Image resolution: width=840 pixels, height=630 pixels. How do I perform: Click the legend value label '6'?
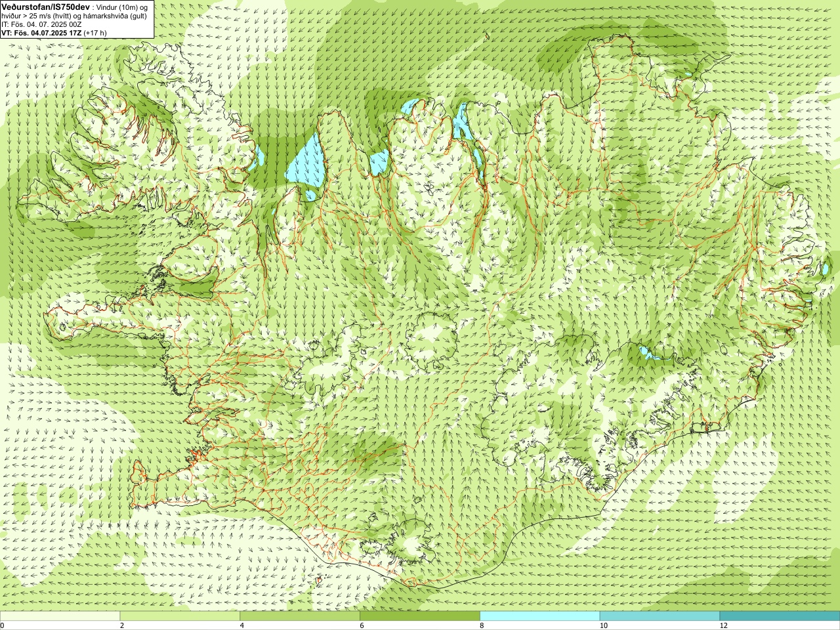pos(362,625)
